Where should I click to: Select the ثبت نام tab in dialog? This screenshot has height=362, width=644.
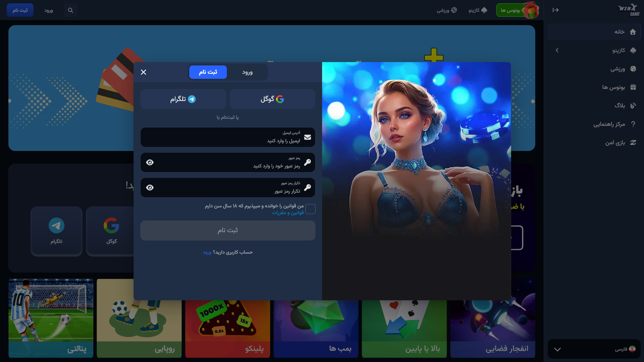coord(208,72)
